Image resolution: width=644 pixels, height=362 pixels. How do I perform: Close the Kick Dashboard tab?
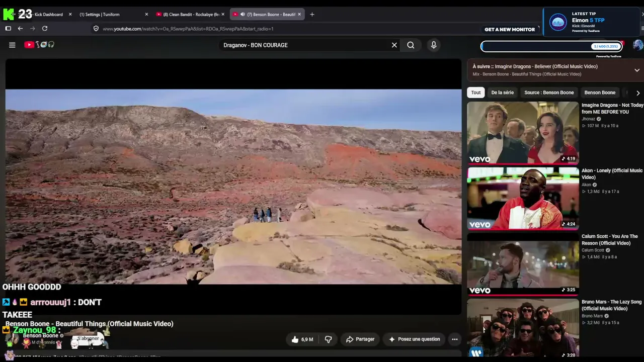click(x=70, y=14)
